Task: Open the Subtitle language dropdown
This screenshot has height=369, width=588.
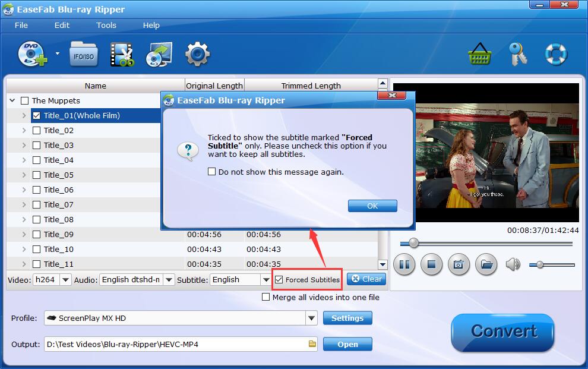Action: tap(266, 280)
